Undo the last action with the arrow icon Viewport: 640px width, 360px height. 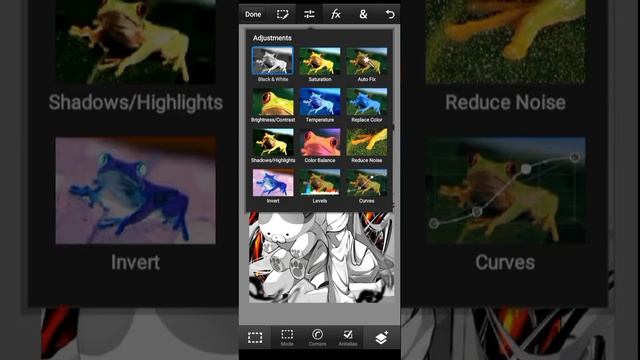(x=390, y=14)
